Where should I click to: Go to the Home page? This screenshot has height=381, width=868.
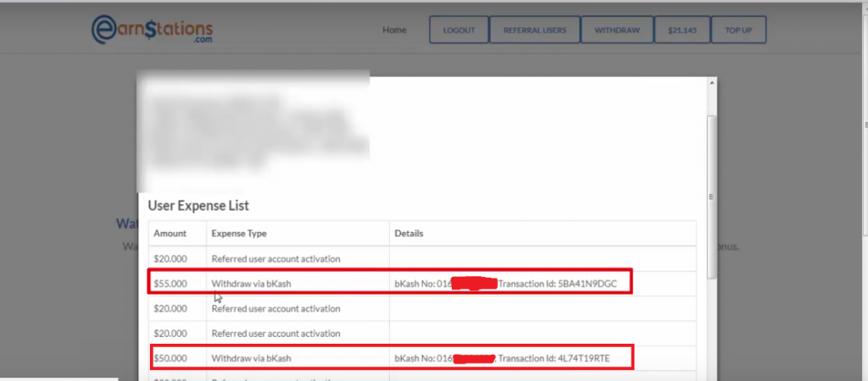[394, 30]
